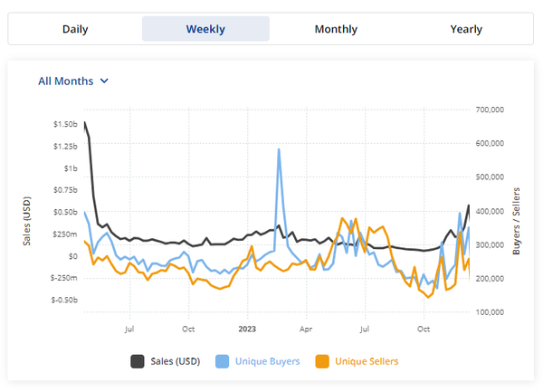543x392 pixels.
Task: Click the tall Unique Buyers spike peak
Action: tap(279, 149)
